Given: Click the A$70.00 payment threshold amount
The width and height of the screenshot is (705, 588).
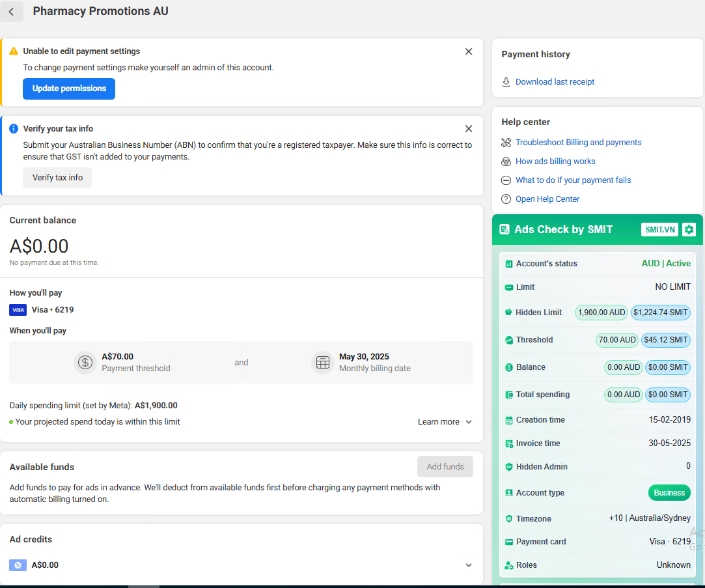Looking at the screenshot, I should point(117,357).
